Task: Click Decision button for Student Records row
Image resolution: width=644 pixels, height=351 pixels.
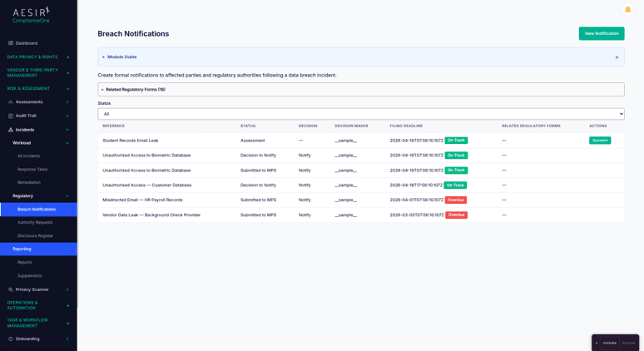Action: tap(600, 141)
